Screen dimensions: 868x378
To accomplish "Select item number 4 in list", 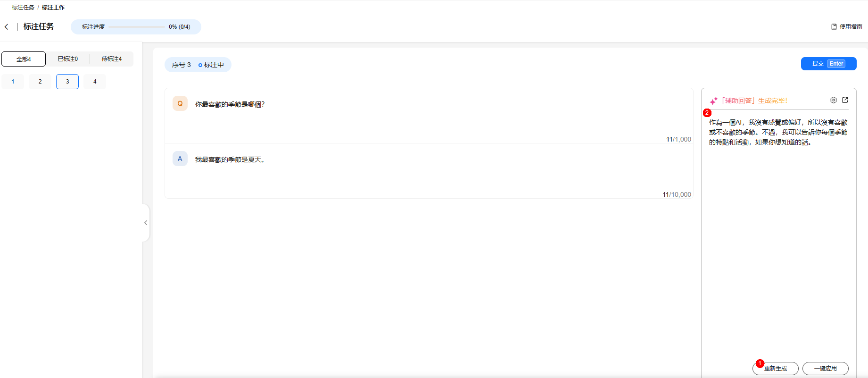I will [95, 82].
